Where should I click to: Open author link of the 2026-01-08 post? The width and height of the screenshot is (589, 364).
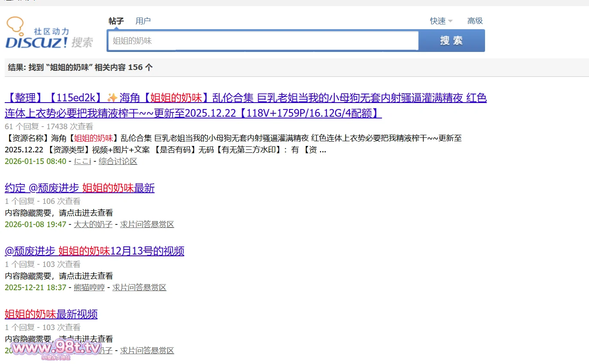[93, 224]
